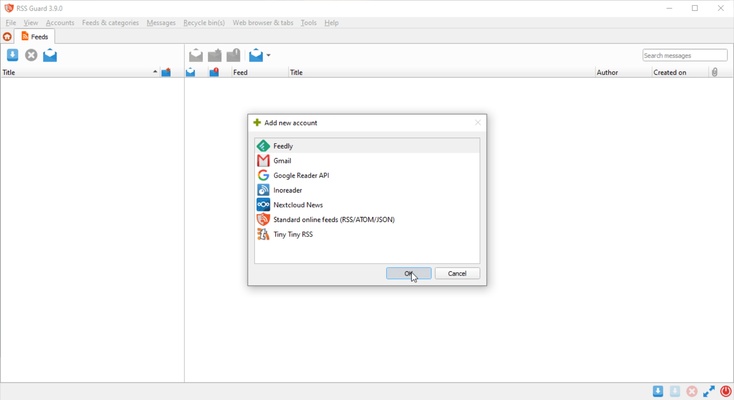
Task: Click the stop feed update icon in toolbar
Action: click(x=31, y=55)
